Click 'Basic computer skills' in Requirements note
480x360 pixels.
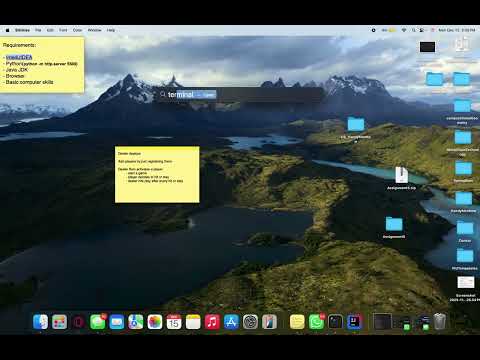(x=29, y=82)
